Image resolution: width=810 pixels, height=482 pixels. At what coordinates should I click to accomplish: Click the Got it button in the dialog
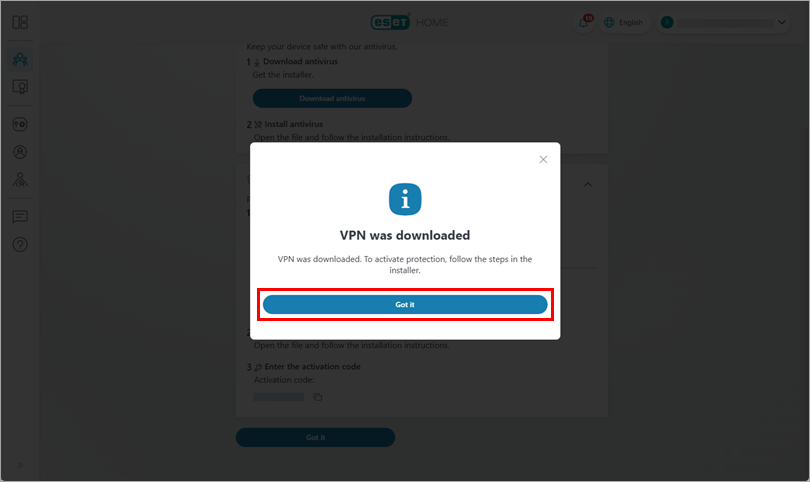pyautogui.click(x=404, y=304)
